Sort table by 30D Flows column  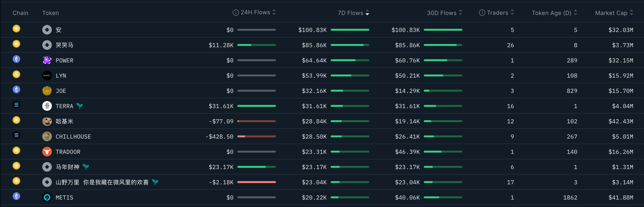pos(461,12)
